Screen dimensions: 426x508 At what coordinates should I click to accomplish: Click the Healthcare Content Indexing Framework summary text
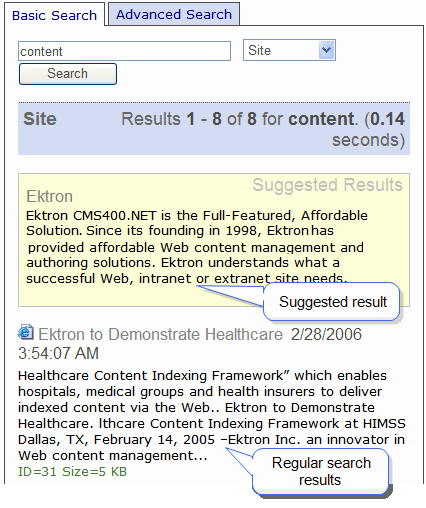(x=212, y=415)
